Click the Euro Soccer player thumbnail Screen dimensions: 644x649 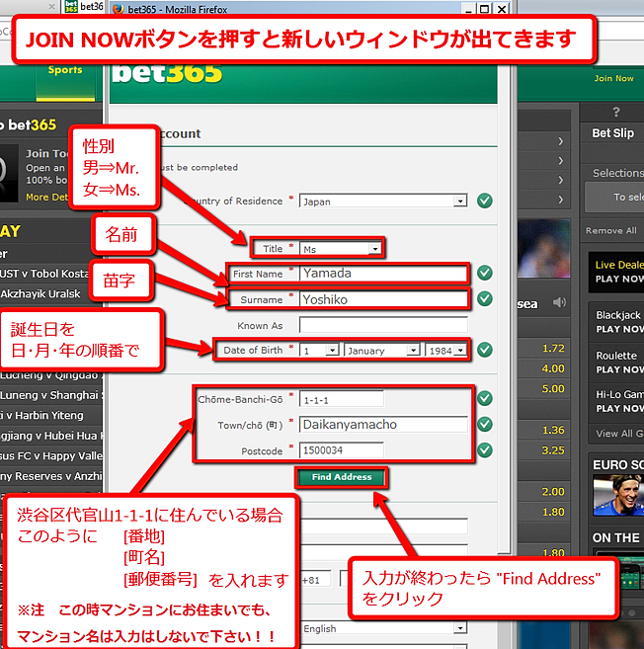pyautogui.click(x=618, y=495)
